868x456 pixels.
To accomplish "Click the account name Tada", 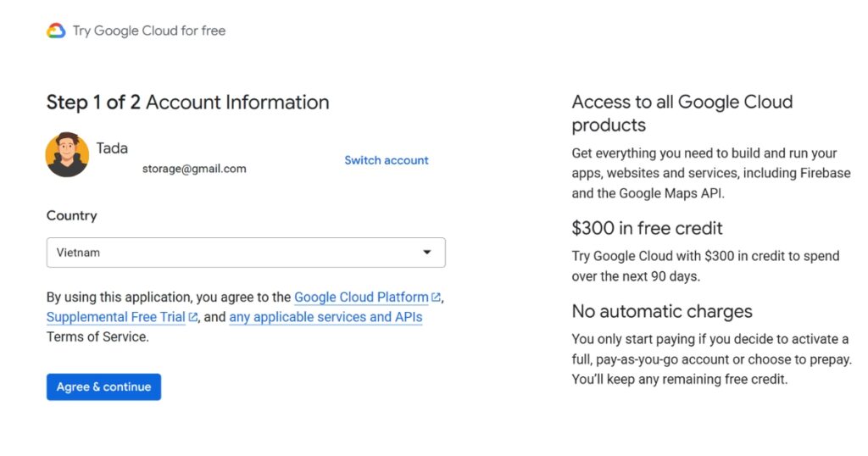I will click(112, 148).
